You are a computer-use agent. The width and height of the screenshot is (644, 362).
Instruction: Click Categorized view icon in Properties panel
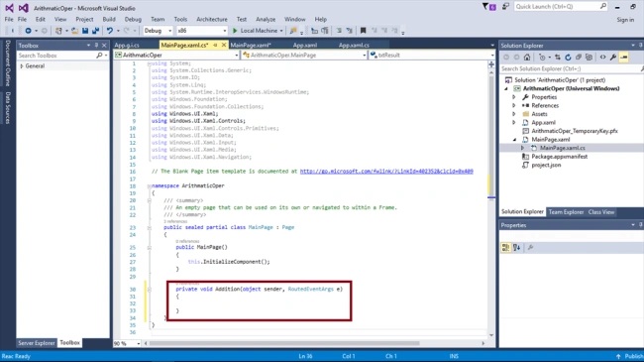click(505, 247)
